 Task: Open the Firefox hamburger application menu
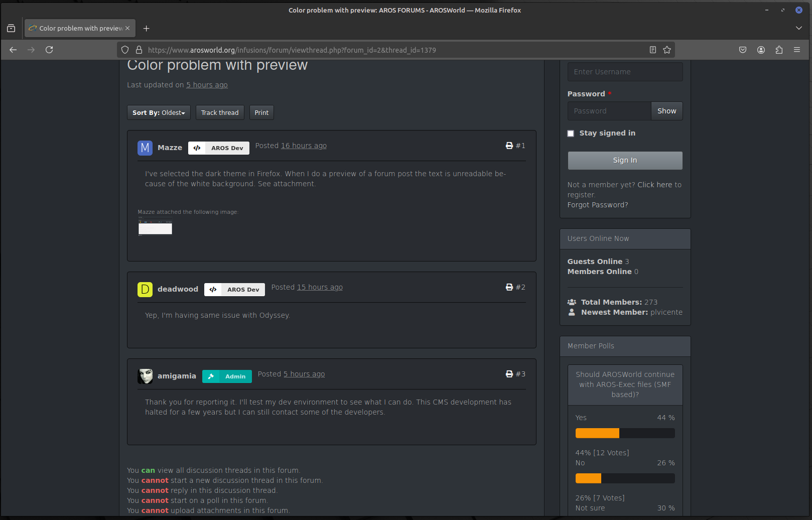point(797,50)
